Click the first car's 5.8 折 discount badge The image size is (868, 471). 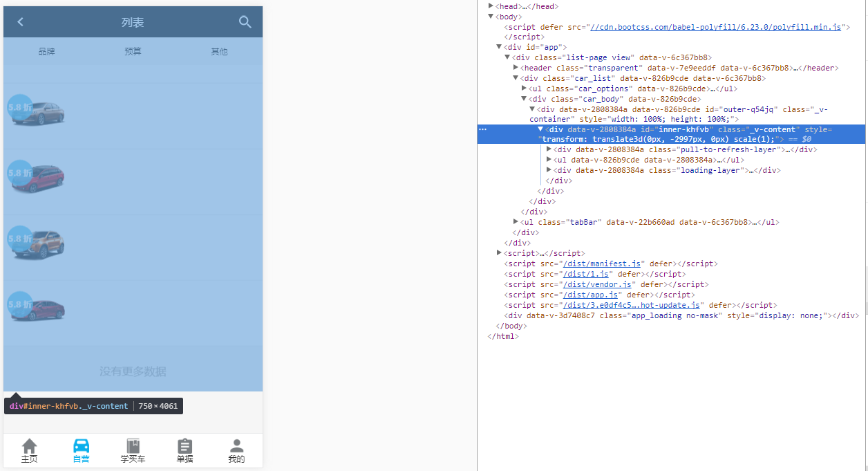20,107
